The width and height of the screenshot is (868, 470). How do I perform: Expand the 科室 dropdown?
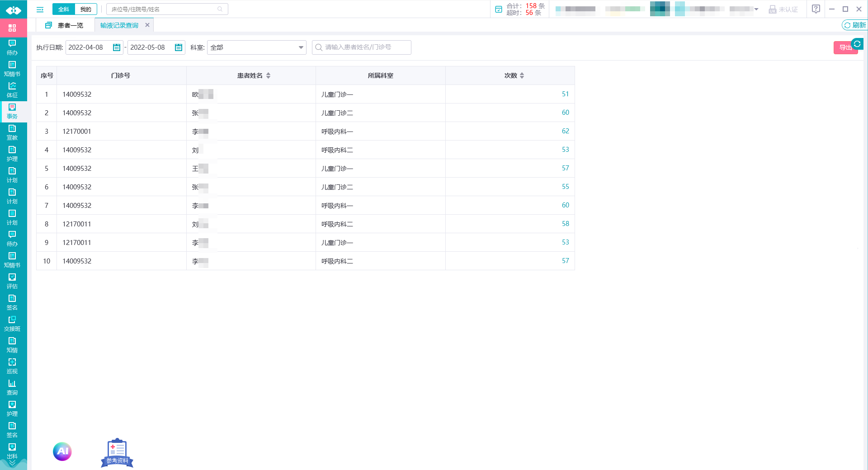point(301,47)
